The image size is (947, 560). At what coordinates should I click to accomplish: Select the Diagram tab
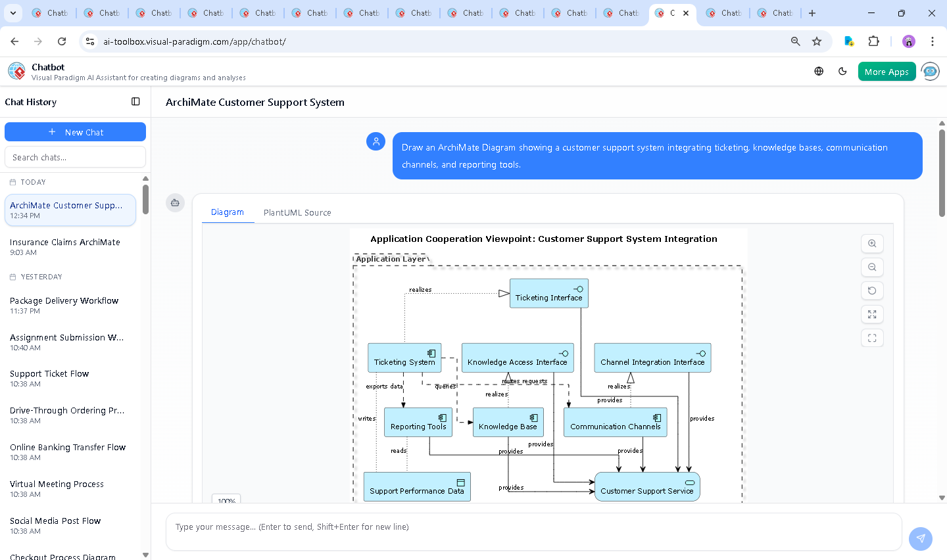pos(228,212)
